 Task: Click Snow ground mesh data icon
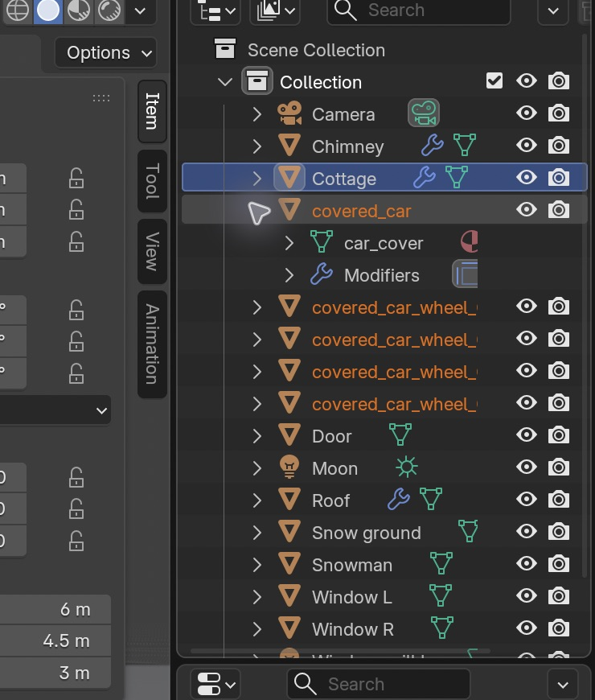point(468,531)
